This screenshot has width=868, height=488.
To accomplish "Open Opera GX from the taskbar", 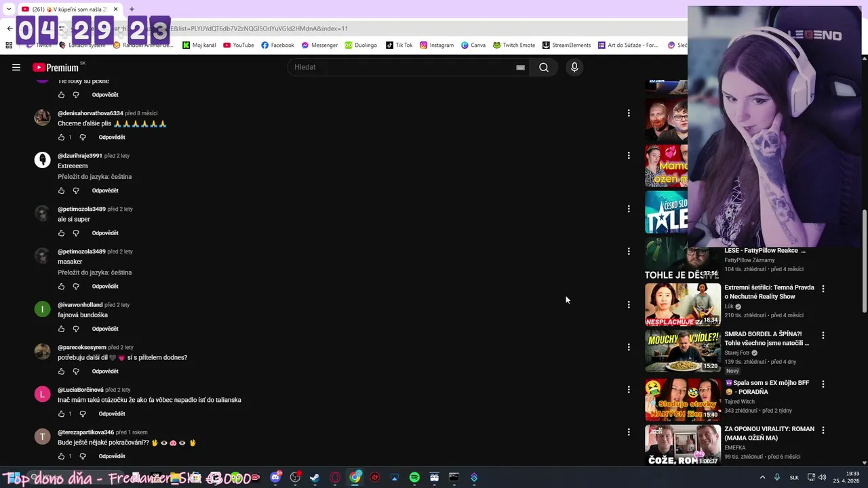I will pos(335,477).
